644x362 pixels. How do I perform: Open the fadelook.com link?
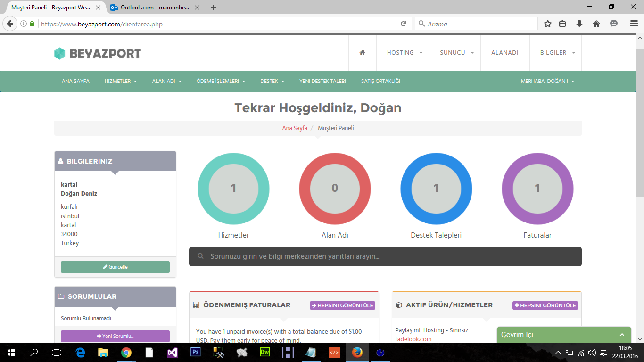pyautogui.click(x=413, y=339)
